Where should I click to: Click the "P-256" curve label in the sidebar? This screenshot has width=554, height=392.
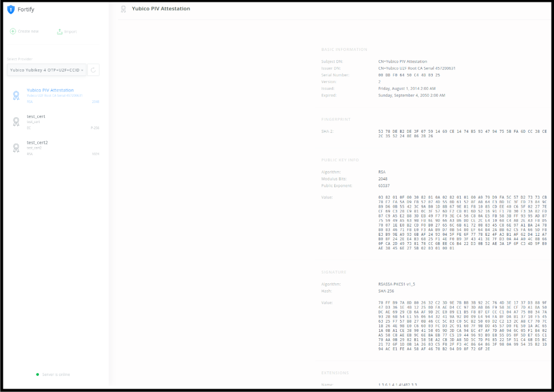tap(94, 128)
